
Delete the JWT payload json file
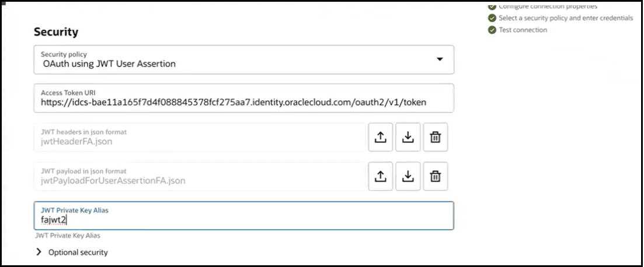pyautogui.click(x=435, y=176)
